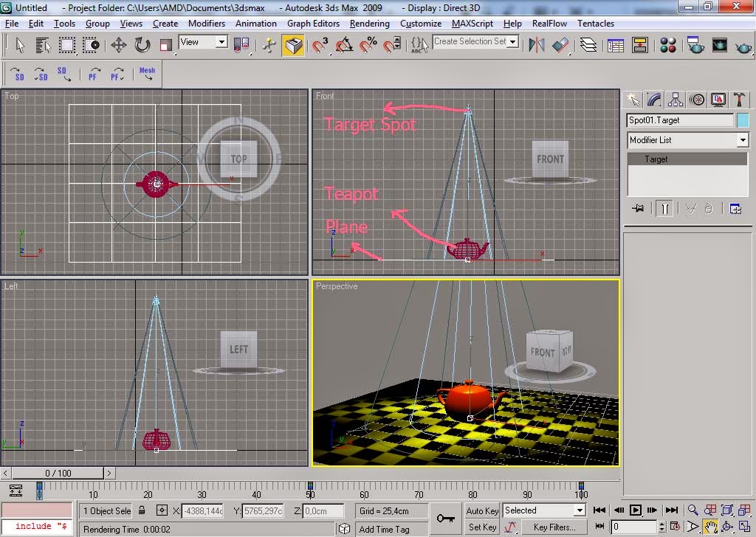Click the Set Key button

(482, 527)
